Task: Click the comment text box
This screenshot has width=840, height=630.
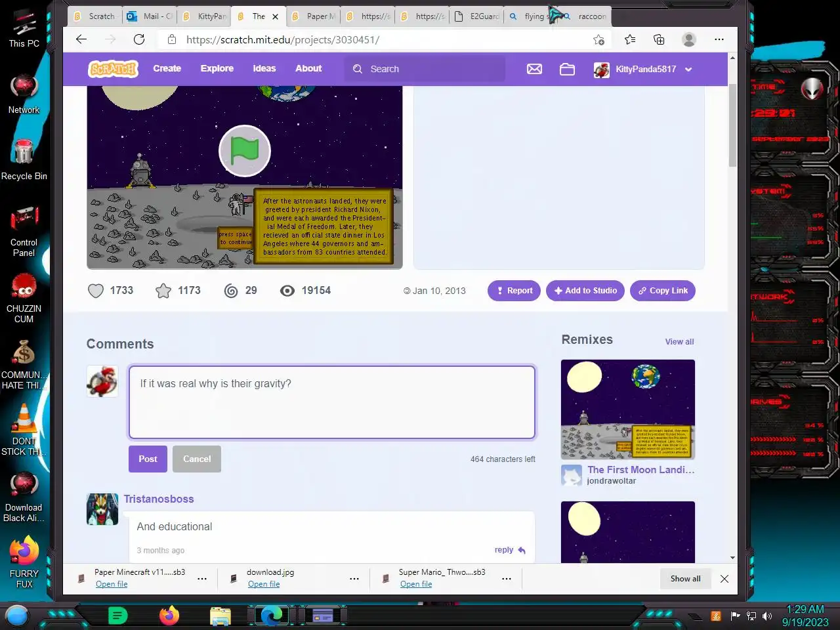Action: coord(332,402)
